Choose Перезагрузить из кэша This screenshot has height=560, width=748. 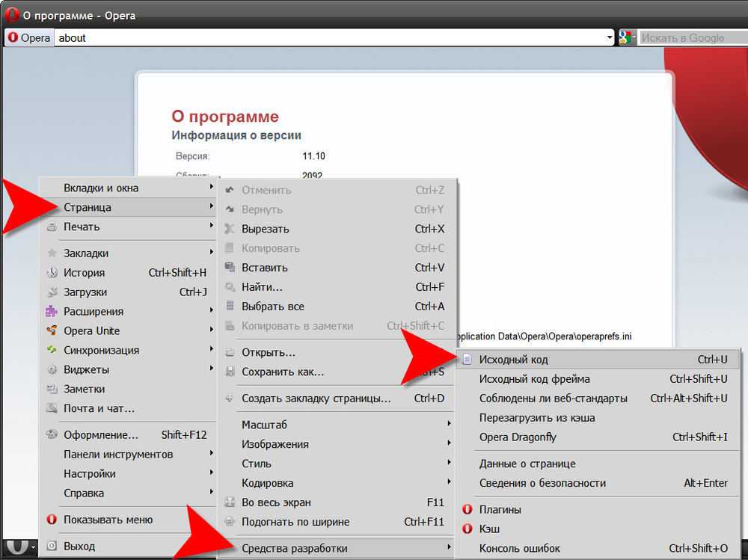(598, 418)
